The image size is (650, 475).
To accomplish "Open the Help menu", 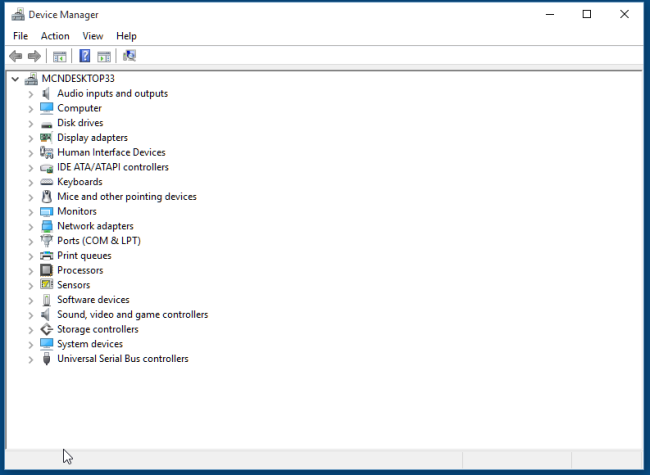I will (126, 36).
